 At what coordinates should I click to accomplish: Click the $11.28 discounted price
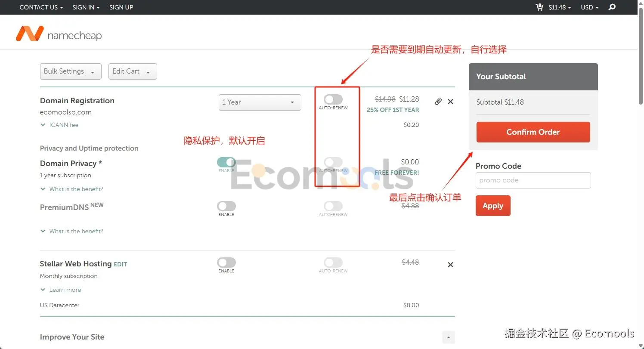(409, 99)
